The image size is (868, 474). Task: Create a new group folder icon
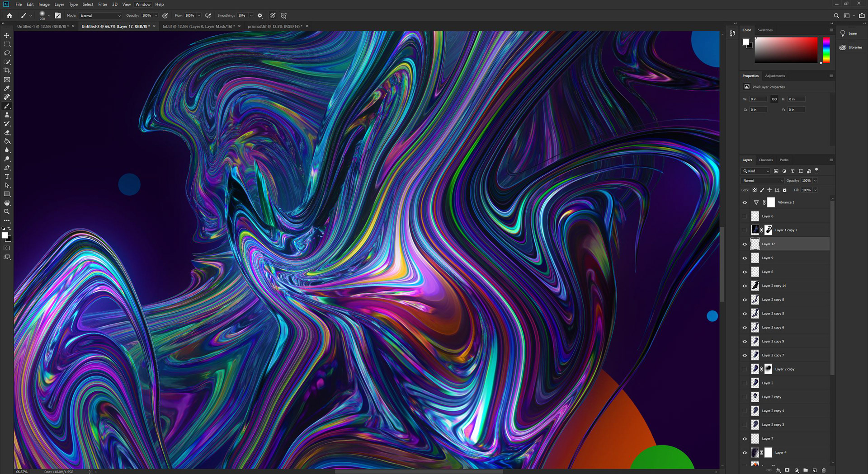coord(806,470)
